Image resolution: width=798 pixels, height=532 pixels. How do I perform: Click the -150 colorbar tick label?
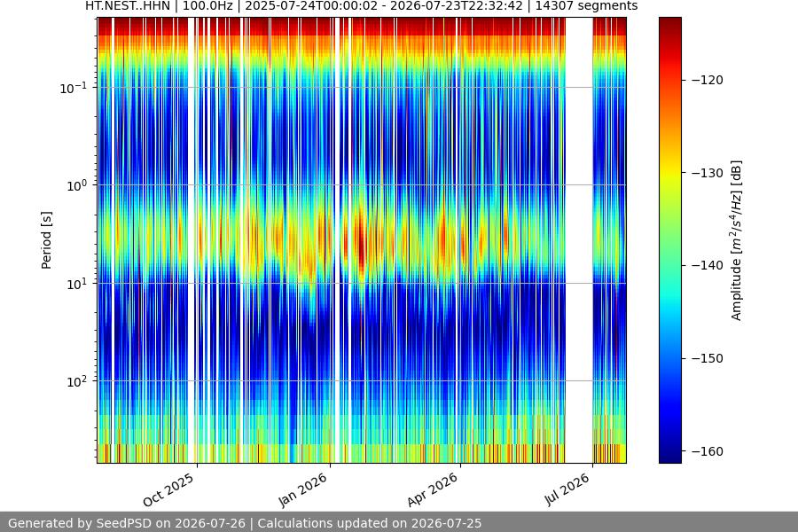(708, 358)
